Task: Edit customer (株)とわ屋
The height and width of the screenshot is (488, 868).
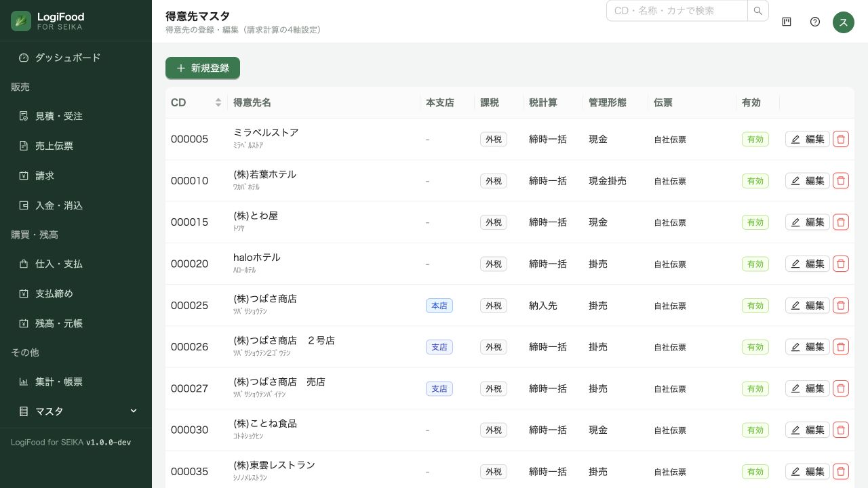Action: point(808,222)
